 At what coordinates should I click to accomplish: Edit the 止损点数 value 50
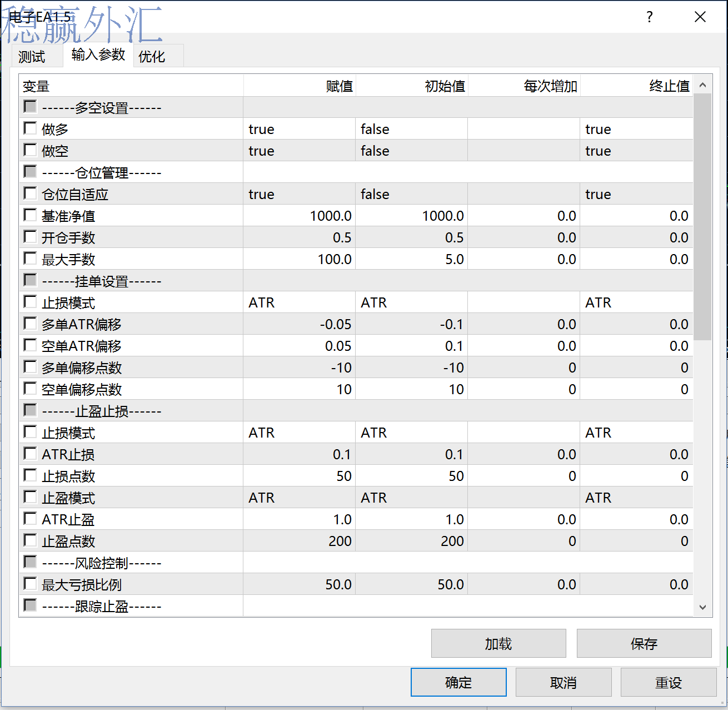299,476
